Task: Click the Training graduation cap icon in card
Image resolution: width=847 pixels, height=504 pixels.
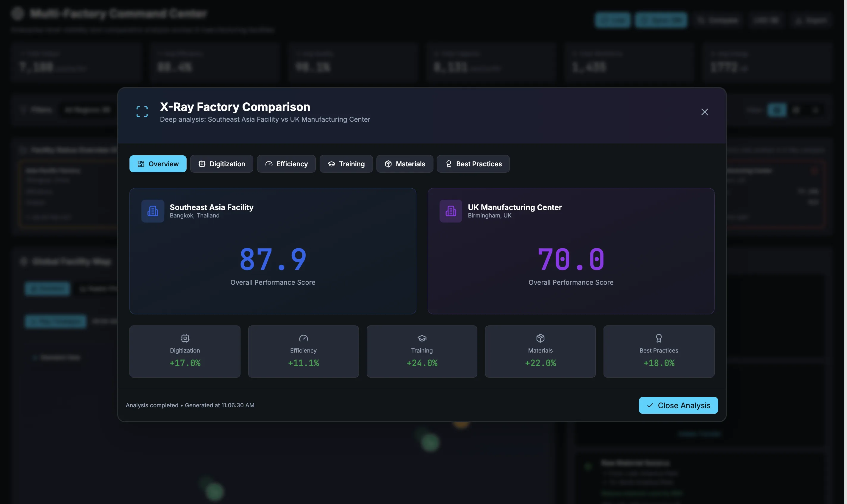Action: click(422, 338)
